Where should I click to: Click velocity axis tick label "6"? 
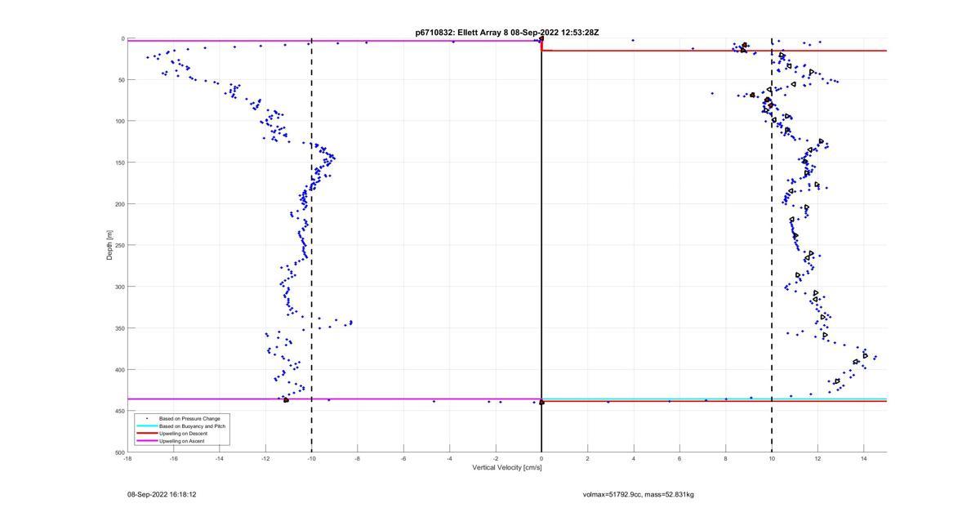click(x=679, y=459)
